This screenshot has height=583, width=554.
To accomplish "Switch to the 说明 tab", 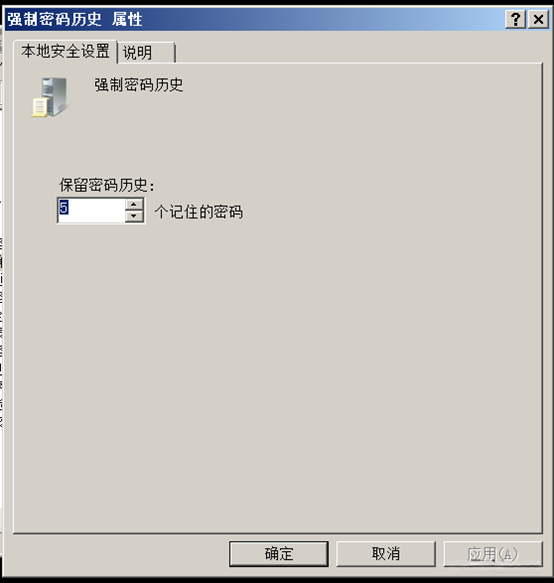I will coord(146,52).
